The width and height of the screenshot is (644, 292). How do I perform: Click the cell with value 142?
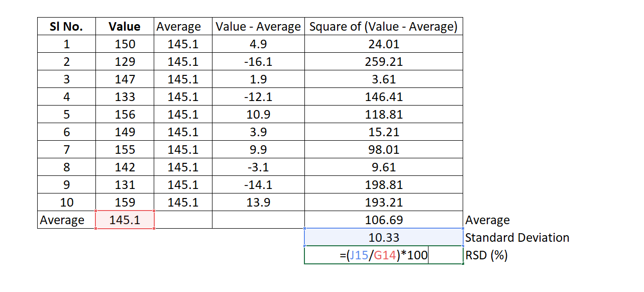coord(125,167)
